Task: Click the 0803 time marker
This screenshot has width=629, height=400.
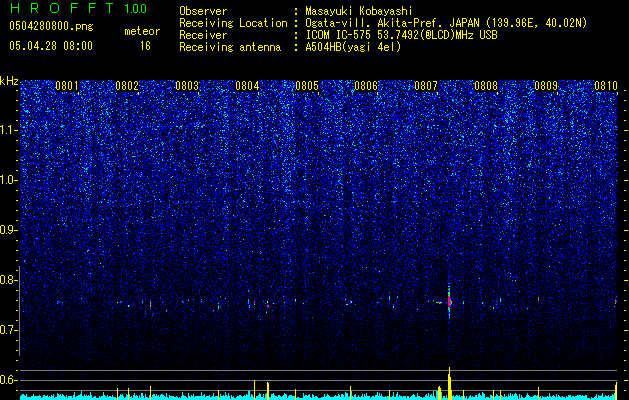Action: pos(187,86)
